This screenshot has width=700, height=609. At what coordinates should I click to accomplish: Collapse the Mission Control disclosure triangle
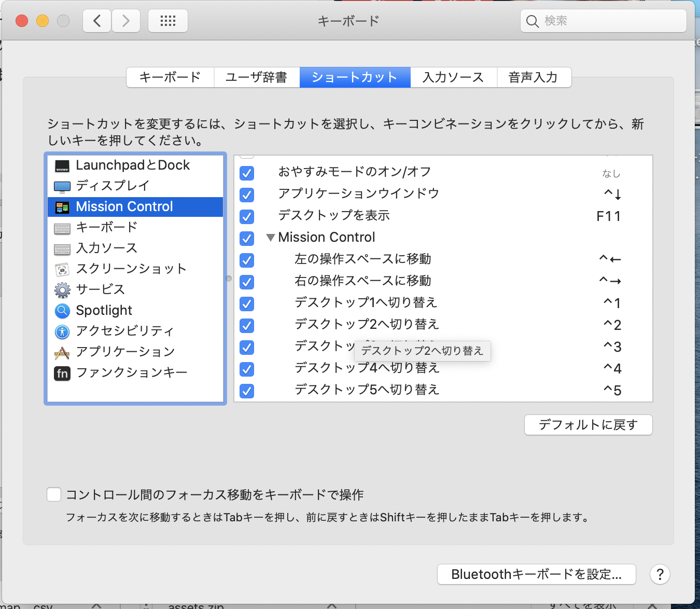tap(270, 237)
